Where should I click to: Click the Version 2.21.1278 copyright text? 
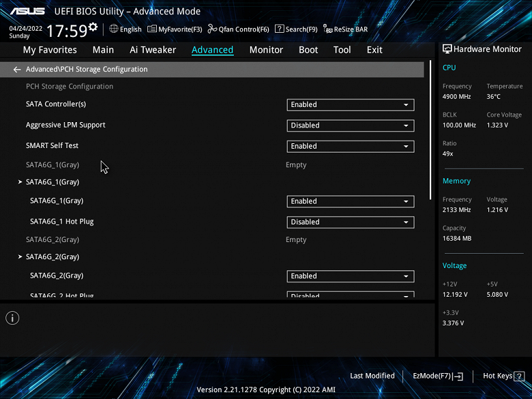266,390
